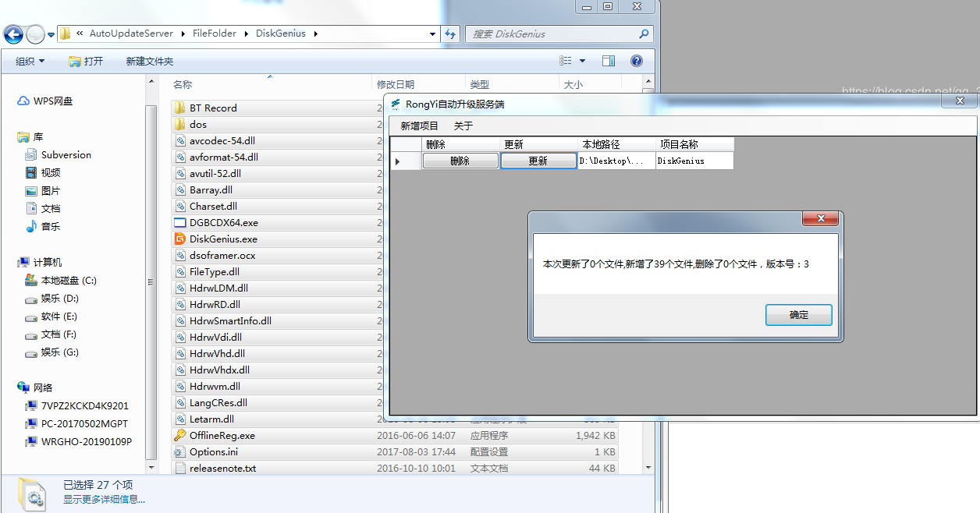Select the releasenote.txt file icon
The width and height of the screenshot is (980, 513).
tap(180, 468)
